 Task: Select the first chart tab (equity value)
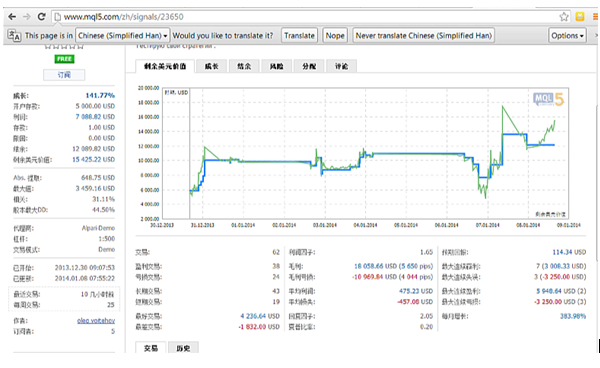165,66
